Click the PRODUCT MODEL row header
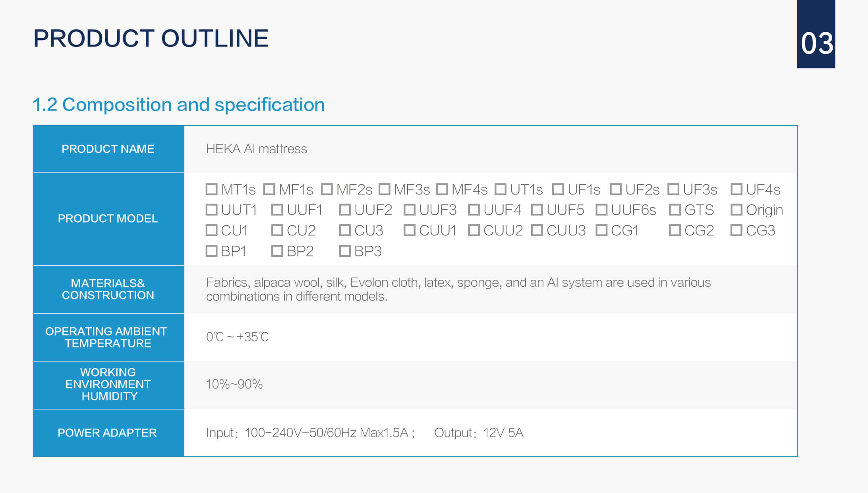The height and width of the screenshot is (493, 868). click(108, 219)
